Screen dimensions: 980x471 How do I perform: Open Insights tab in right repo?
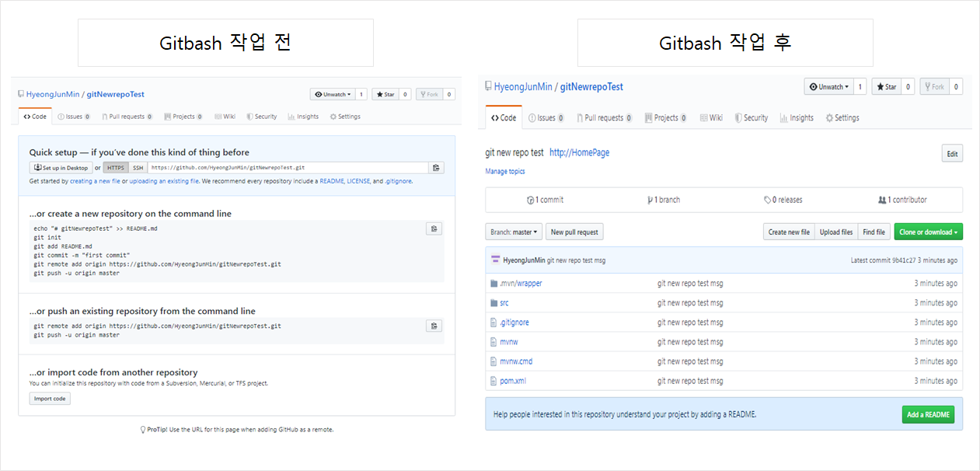(797, 118)
